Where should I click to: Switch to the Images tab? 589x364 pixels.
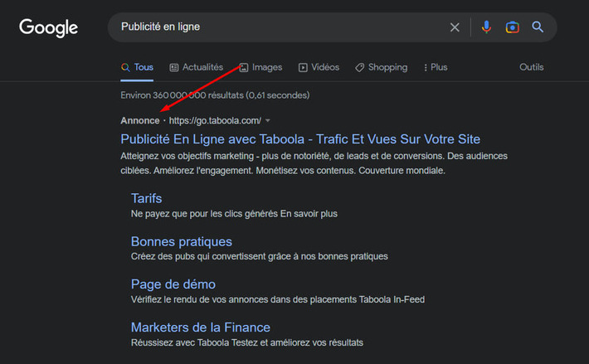(260, 67)
